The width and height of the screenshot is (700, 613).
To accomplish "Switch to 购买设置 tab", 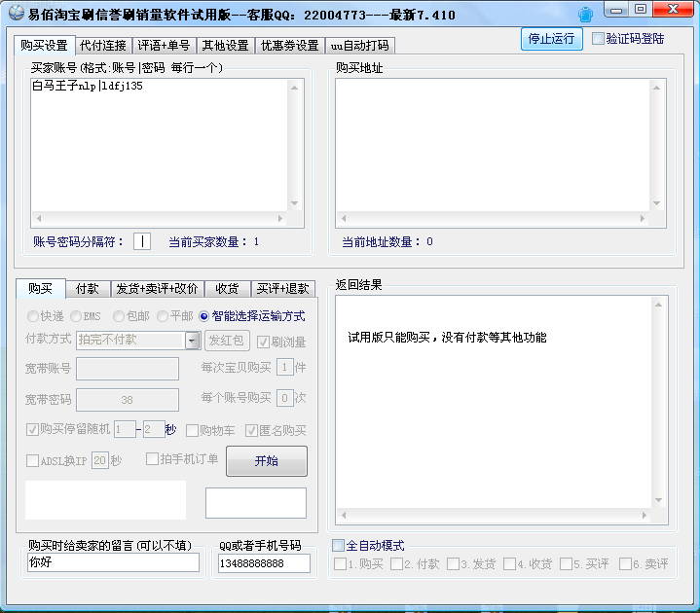I will (x=44, y=45).
